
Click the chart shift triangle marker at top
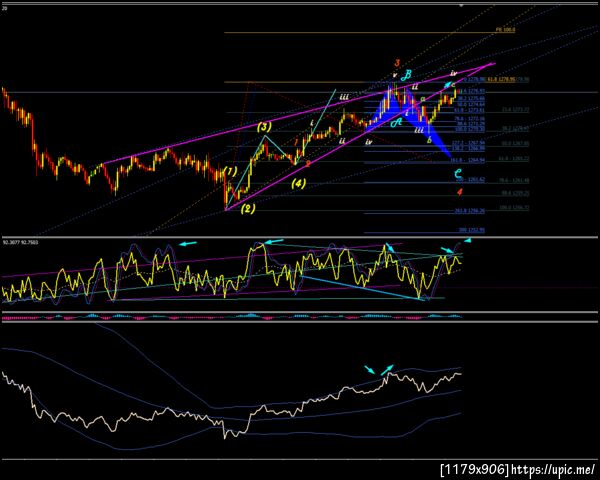[x=461, y=6]
